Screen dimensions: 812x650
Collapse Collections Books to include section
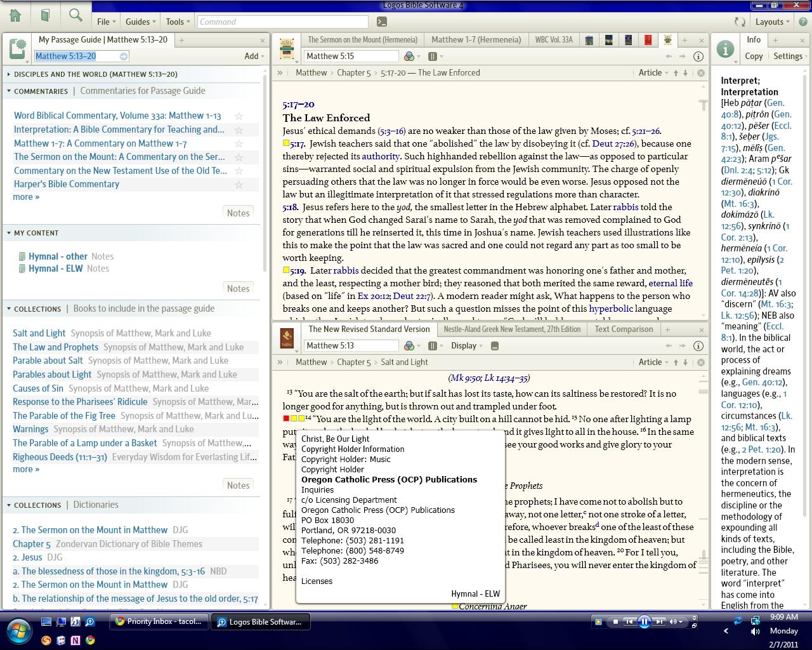coord(9,309)
